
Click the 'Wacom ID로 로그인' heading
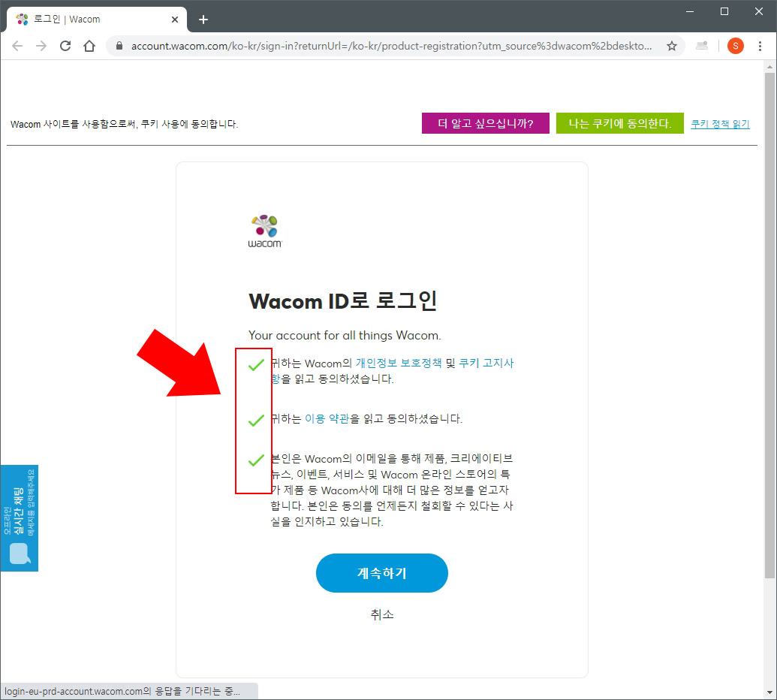[x=343, y=301]
